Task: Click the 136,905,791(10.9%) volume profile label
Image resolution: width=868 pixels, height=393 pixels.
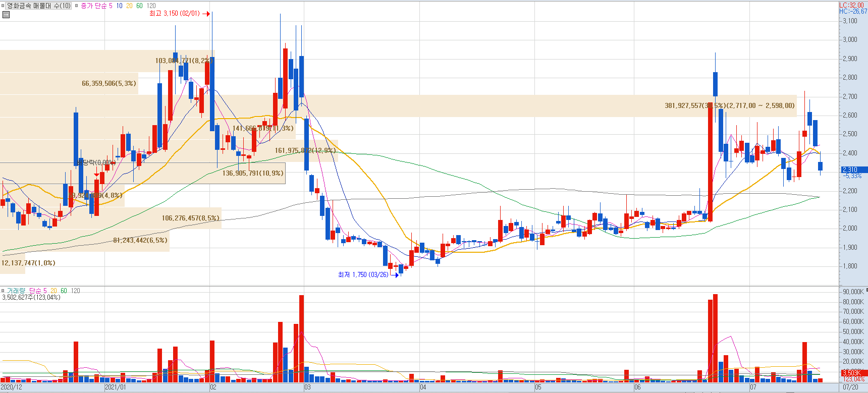Action: coord(253,173)
